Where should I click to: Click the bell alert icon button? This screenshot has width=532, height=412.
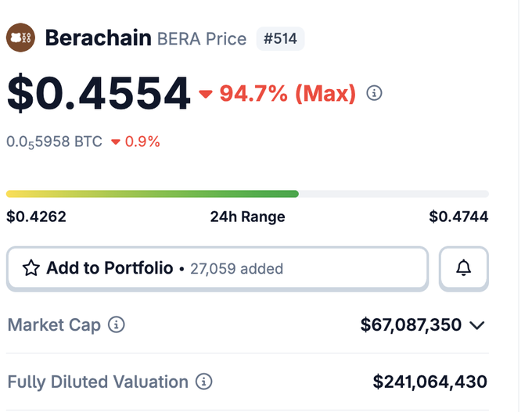tap(464, 268)
